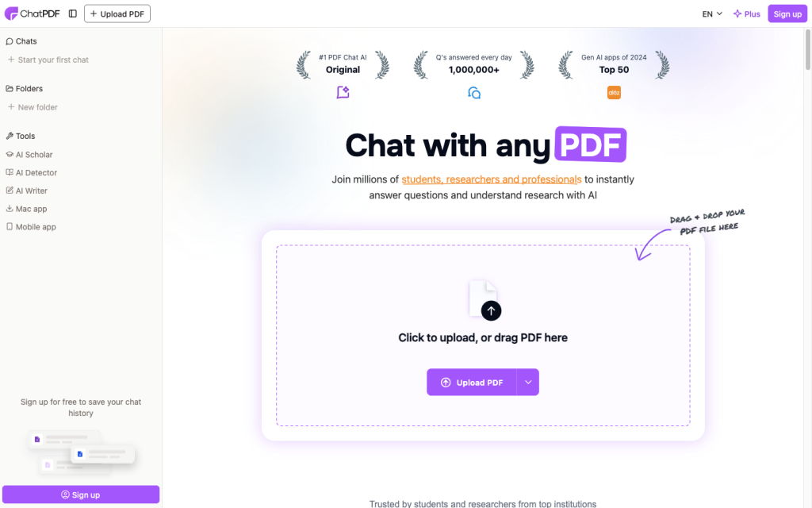Click the document upload arrow icon
This screenshot has width=812, height=508.
click(x=485, y=300)
